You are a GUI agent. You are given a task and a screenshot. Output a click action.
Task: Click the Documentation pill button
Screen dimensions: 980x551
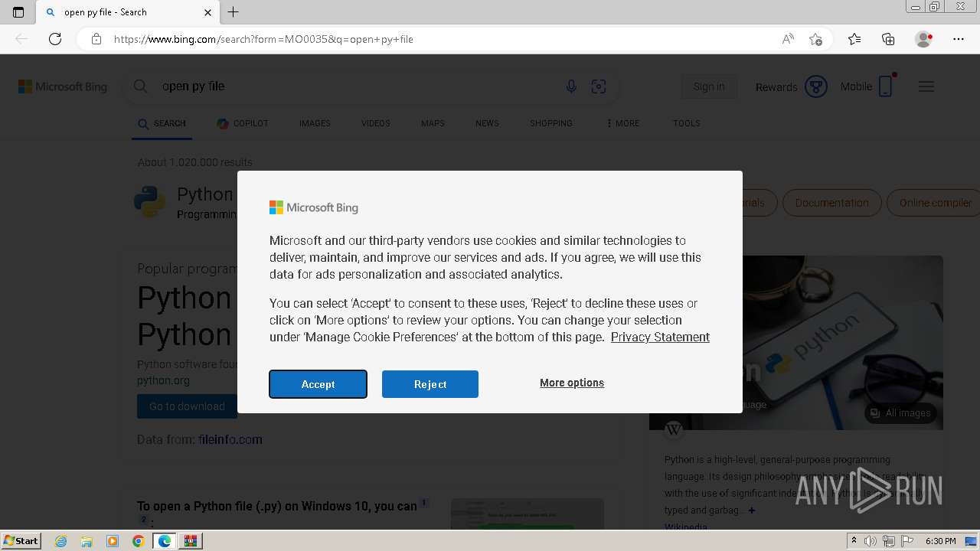tap(831, 203)
